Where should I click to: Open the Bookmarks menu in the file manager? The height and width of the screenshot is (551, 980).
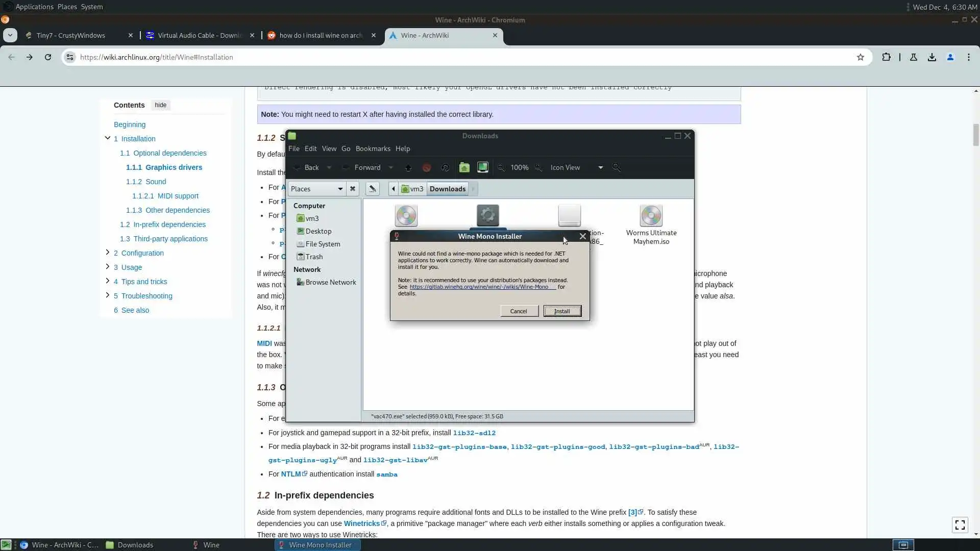click(373, 148)
